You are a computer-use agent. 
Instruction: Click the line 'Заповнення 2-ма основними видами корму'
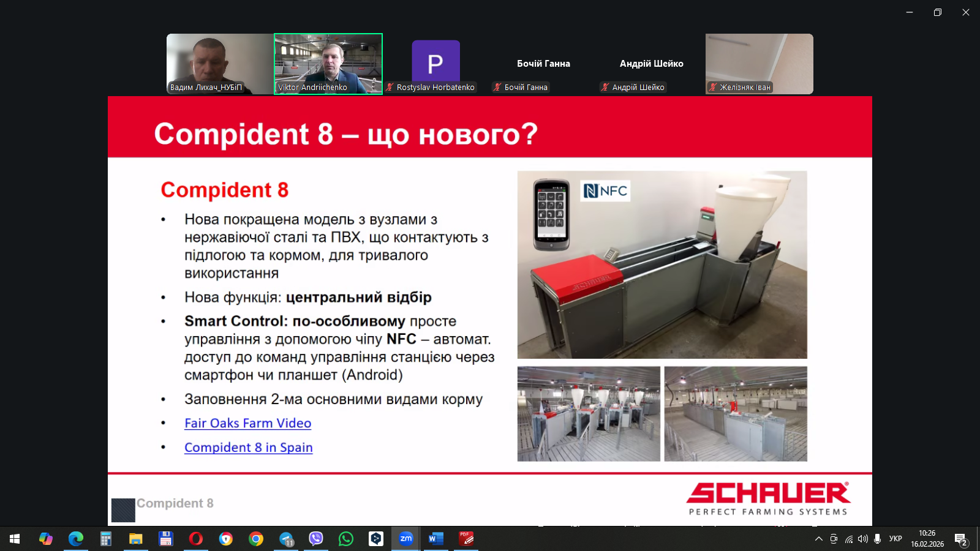(x=334, y=399)
